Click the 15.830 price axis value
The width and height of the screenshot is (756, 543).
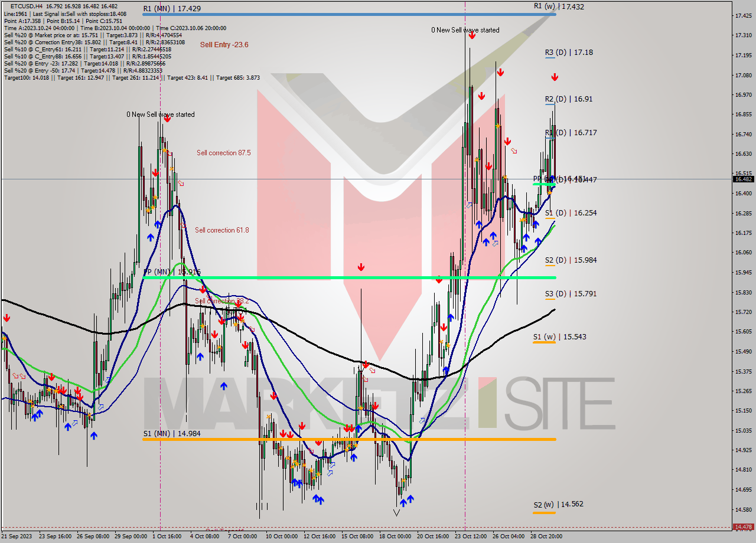point(743,292)
